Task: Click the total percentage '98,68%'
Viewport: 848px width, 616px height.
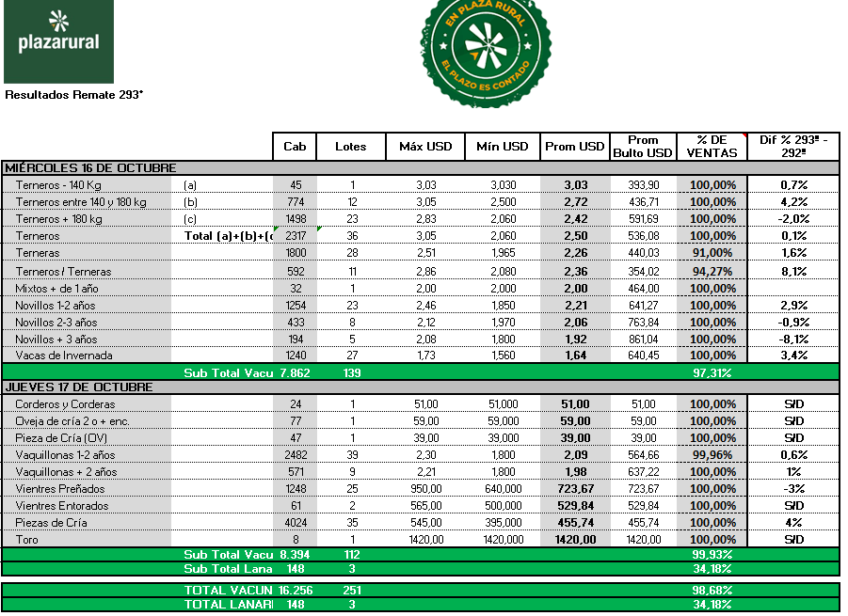Action: tap(712, 590)
